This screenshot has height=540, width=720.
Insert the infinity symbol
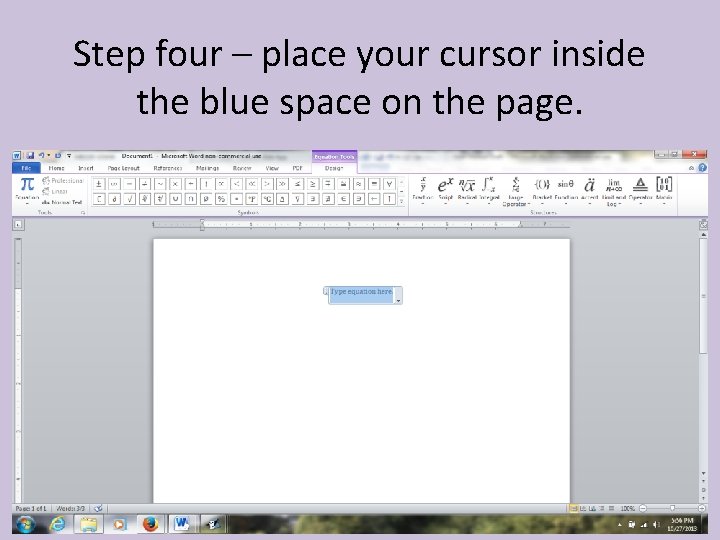click(114, 184)
